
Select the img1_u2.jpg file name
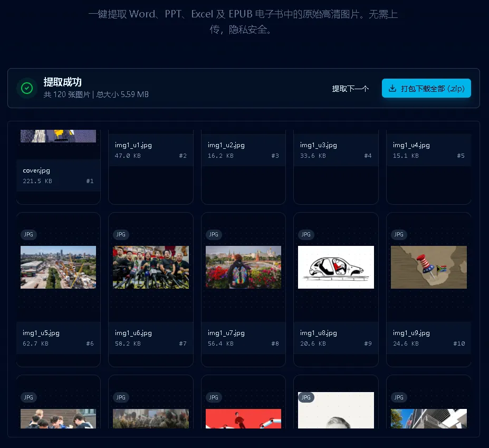click(226, 145)
